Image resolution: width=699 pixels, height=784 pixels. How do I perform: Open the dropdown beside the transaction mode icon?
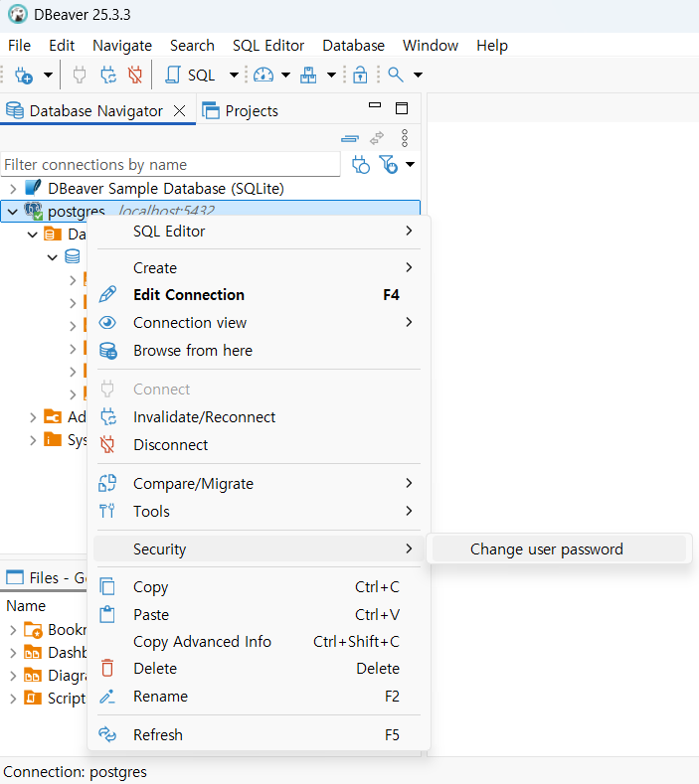331,76
